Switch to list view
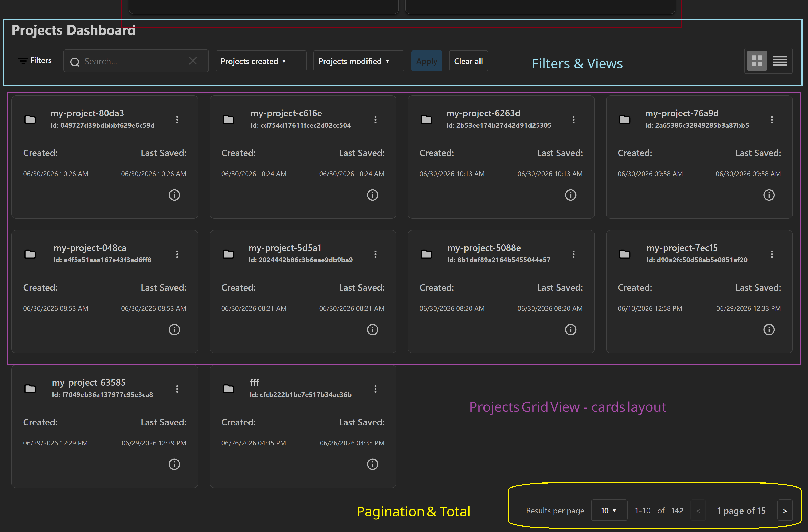Screen dimensions: 808x532 point(780,61)
